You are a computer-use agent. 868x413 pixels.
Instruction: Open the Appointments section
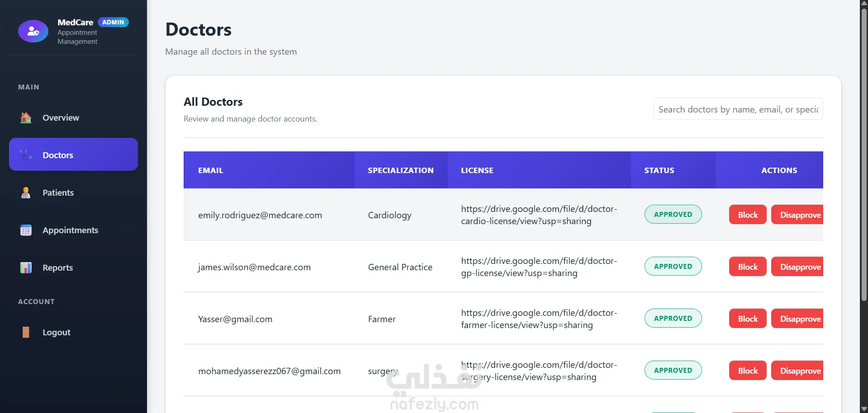click(70, 230)
